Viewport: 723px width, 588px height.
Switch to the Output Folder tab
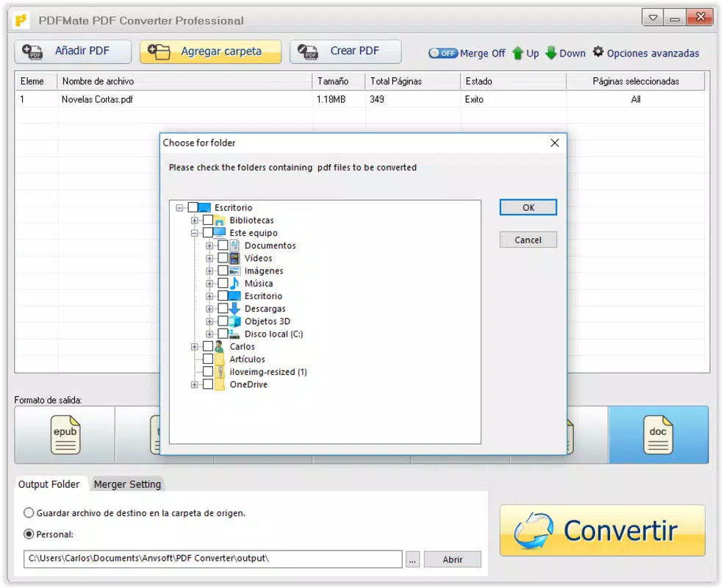point(49,484)
